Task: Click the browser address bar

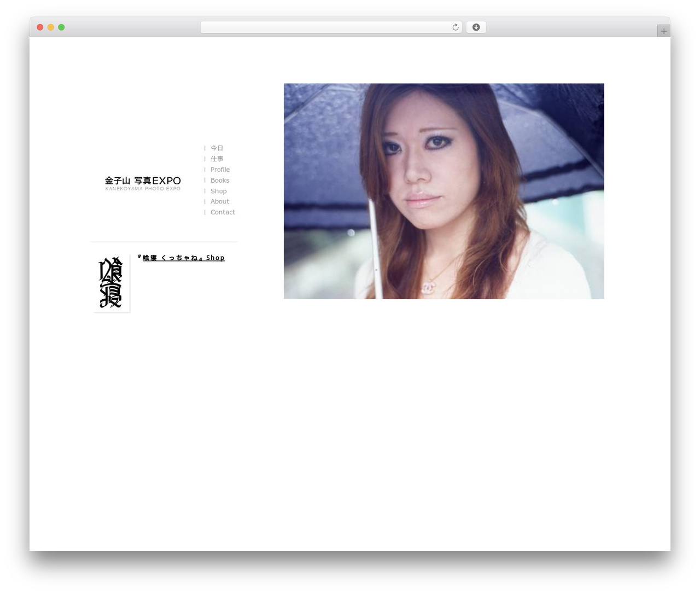Action: pos(331,27)
